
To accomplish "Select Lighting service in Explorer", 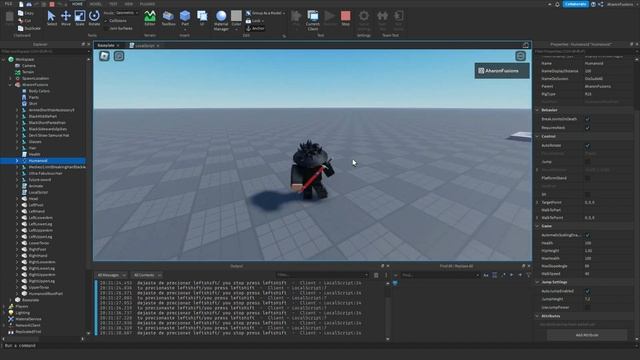I will pos(22,313).
